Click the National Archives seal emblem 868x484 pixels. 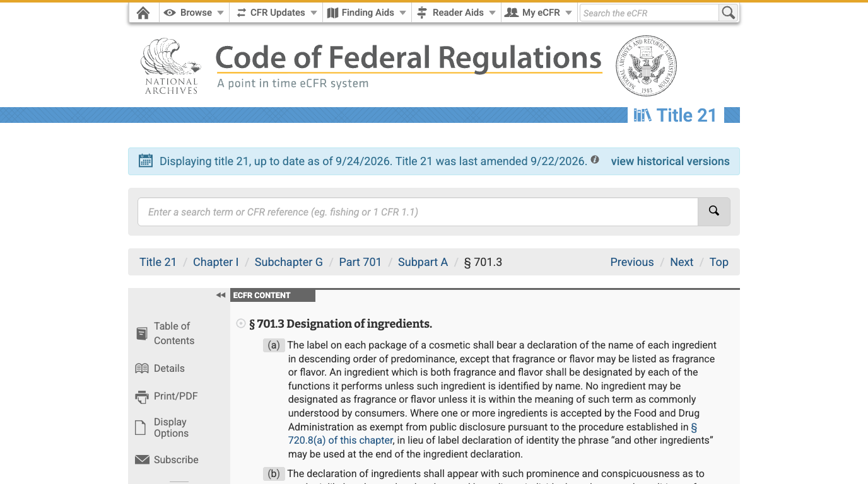[646, 66]
